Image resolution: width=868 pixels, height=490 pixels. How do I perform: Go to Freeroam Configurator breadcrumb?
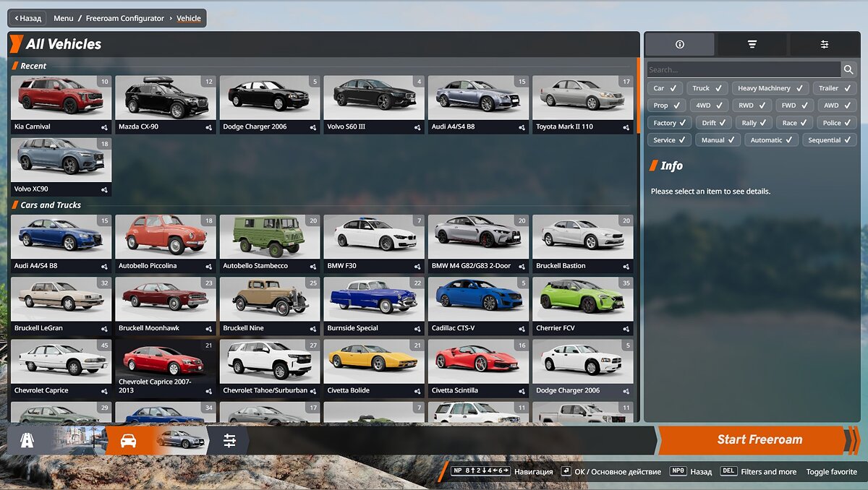click(x=125, y=18)
